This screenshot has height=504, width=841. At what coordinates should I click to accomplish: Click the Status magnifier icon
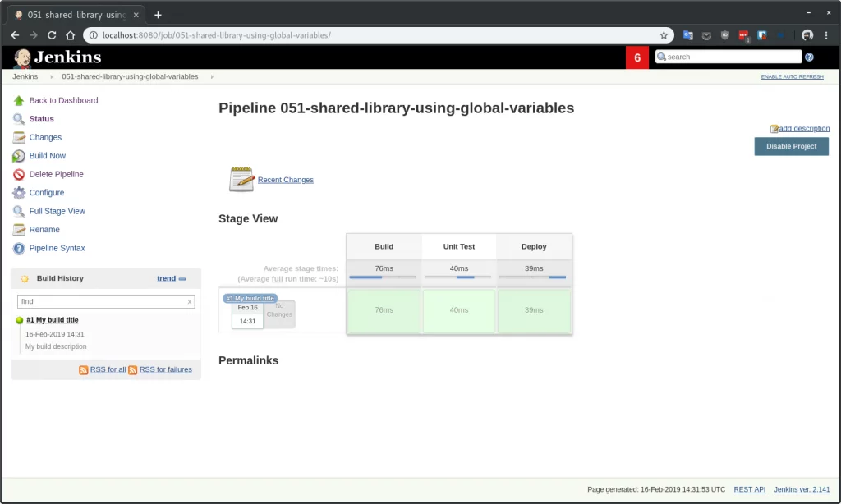click(x=19, y=119)
